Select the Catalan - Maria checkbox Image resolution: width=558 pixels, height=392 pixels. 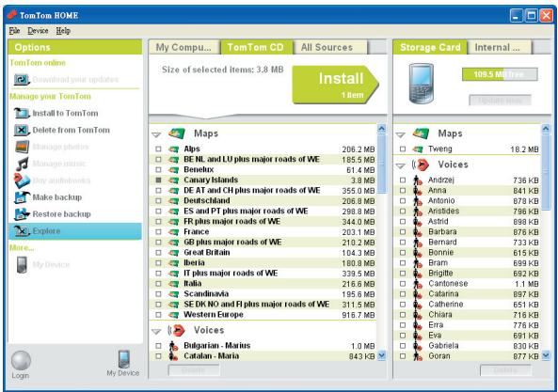158,356
